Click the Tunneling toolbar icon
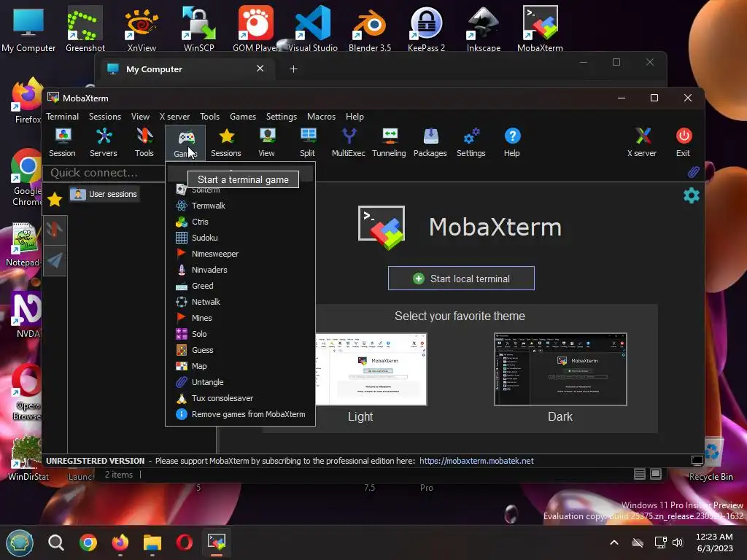Image resolution: width=747 pixels, height=560 pixels. pyautogui.click(x=390, y=142)
